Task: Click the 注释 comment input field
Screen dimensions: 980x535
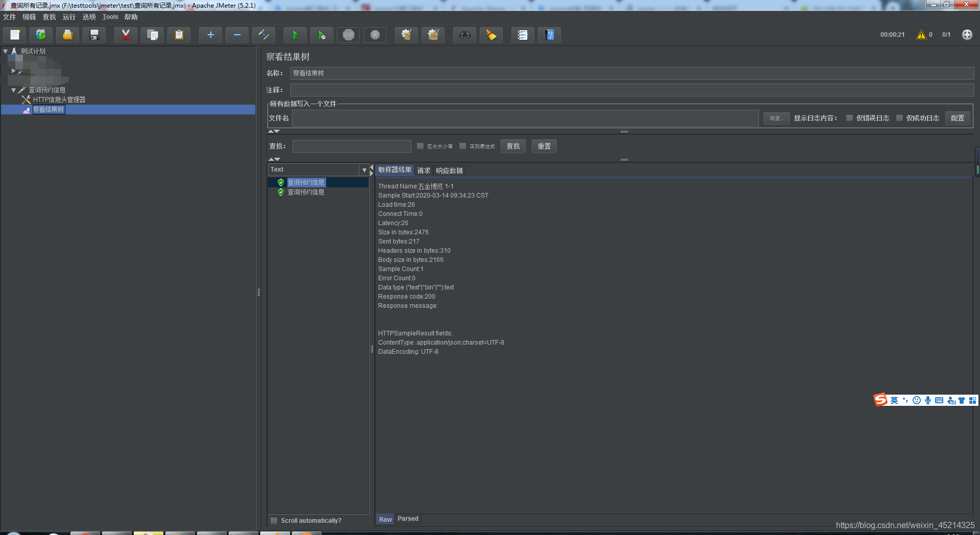Action: (632, 90)
